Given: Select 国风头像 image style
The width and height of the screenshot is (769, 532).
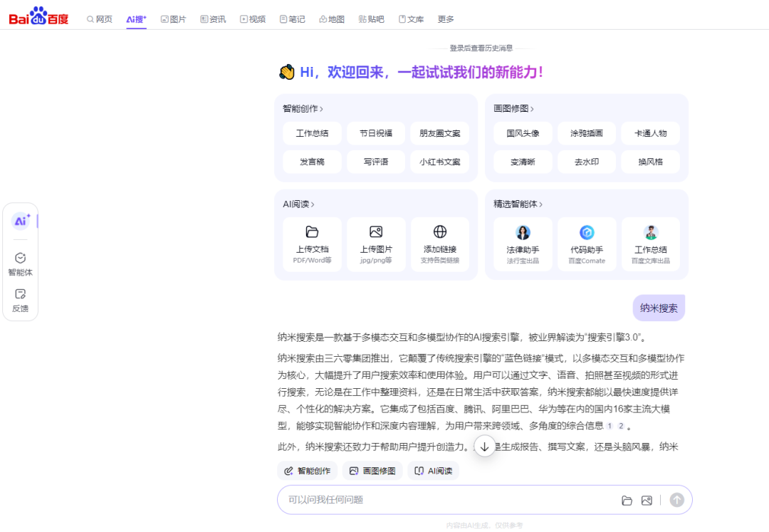Looking at the screenshot, I should pyautogui.click(x=523, y=133).
